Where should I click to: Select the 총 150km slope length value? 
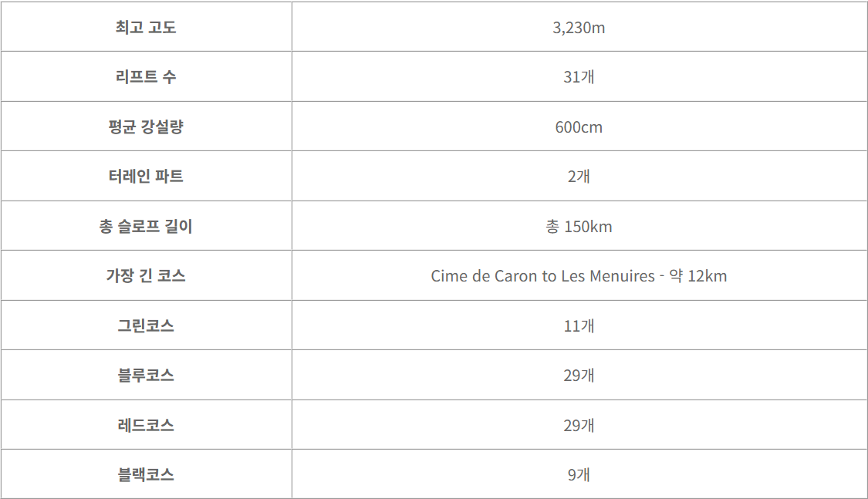click(x=579, y=226)
